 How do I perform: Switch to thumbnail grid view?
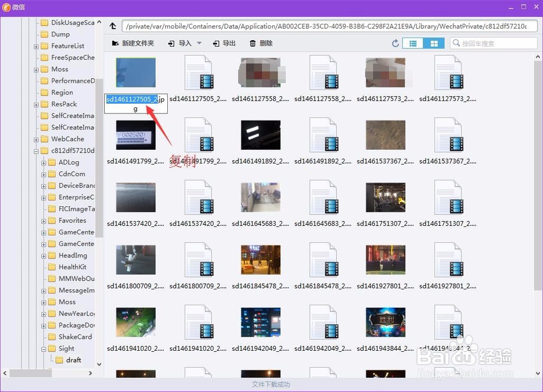coord(434,43)
